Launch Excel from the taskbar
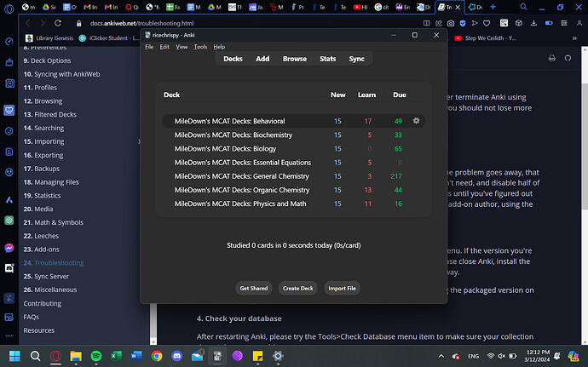 point(116,356)
